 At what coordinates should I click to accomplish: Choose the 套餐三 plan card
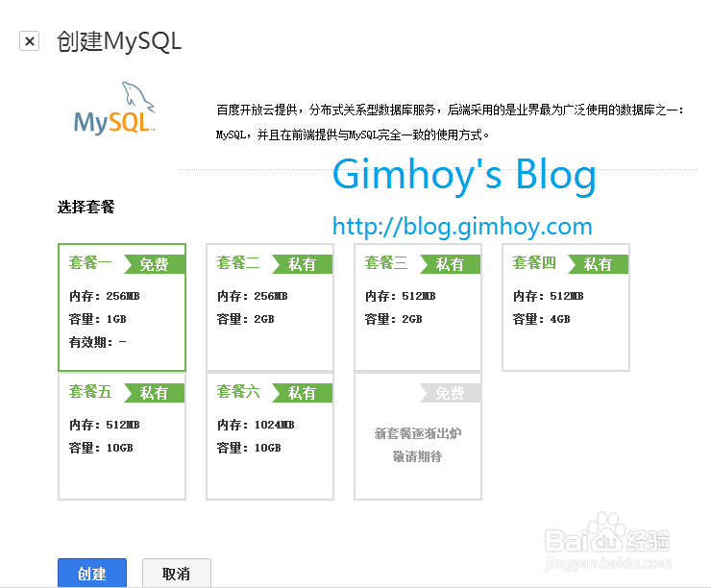coord(418,307)
